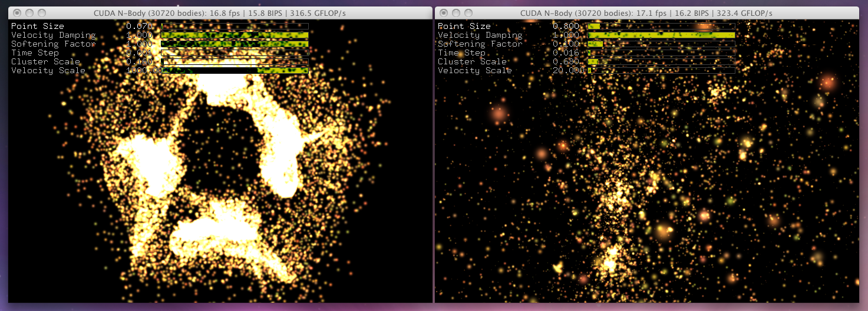Image resolution: width=868 pixels, height=311 pixels.
Task: Zoom the right CUDA N-Body window
Action: pos(468,13)
